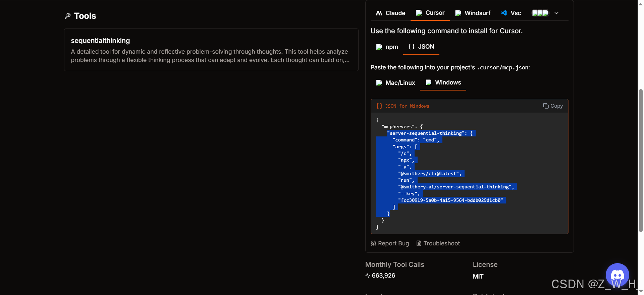Click the Windsurf tab icon
This screenshot has height=295, width=644.
(458, 13)
